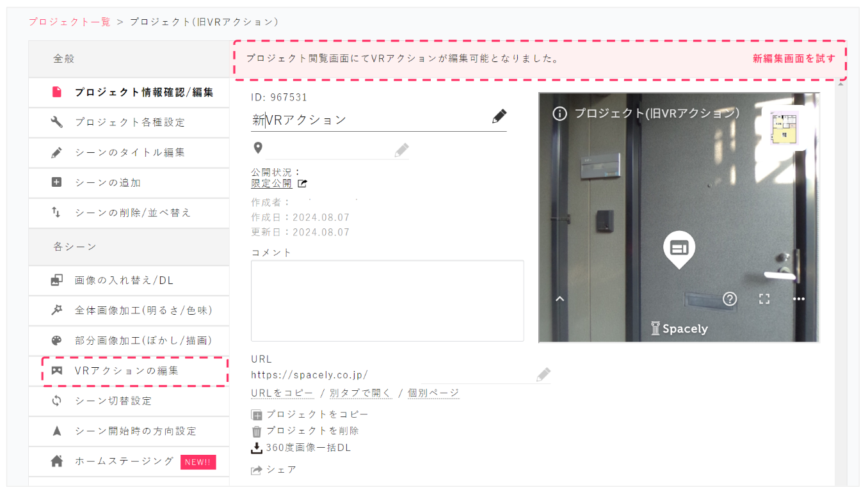Select VRアクションの編集 in sidebar

click(134, 371)
